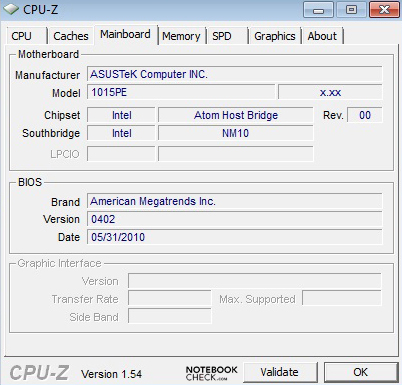This screenshot has width=402, height=385.
Task: Click the Version 1.54 text
Action: (x=111, y=374)
